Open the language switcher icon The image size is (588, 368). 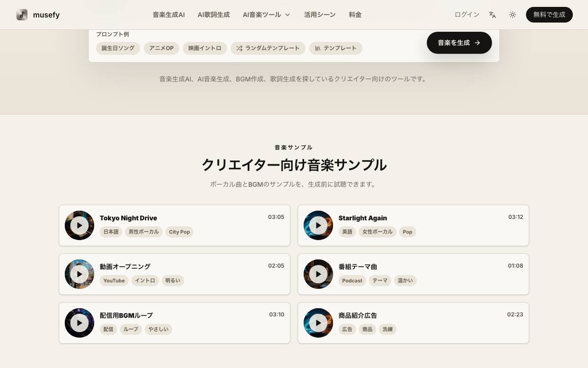(x=492, y=15)
